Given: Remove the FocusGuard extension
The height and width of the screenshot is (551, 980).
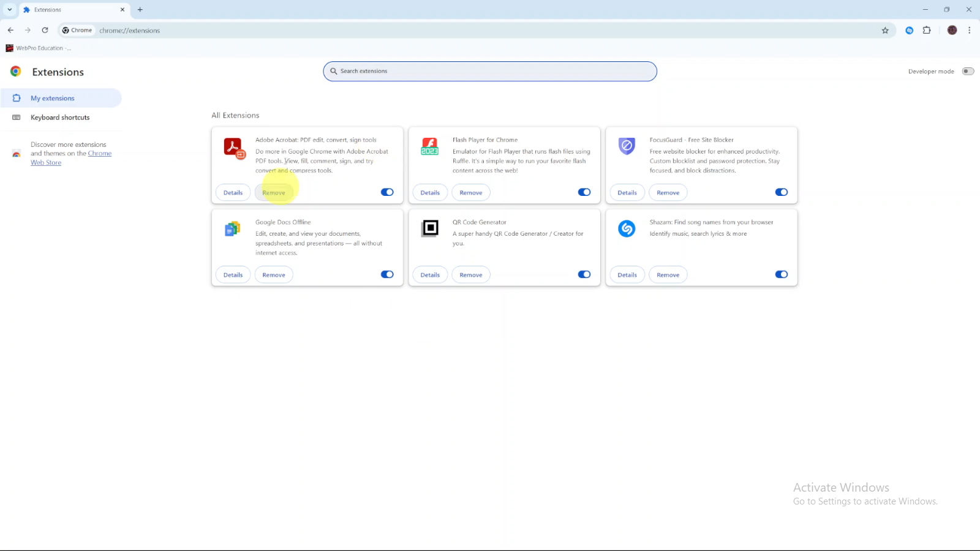Looking at the screenshot, I should pos(668,192).
